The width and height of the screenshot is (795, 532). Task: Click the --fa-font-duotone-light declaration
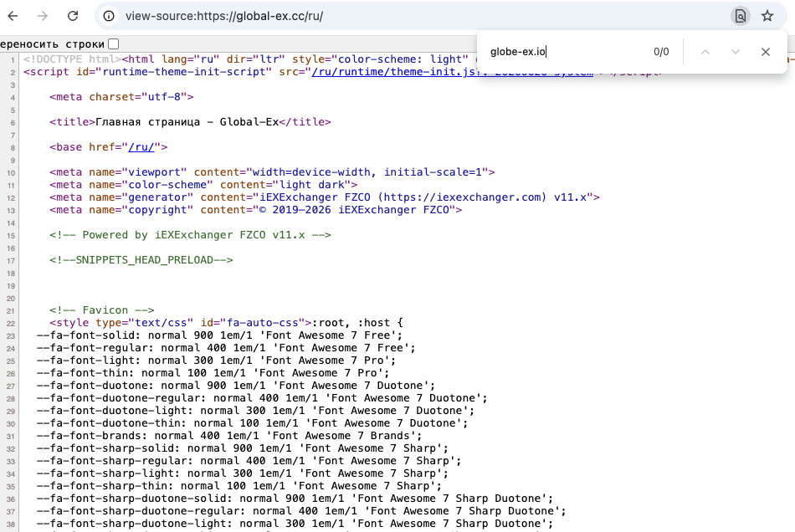point(255,411)
